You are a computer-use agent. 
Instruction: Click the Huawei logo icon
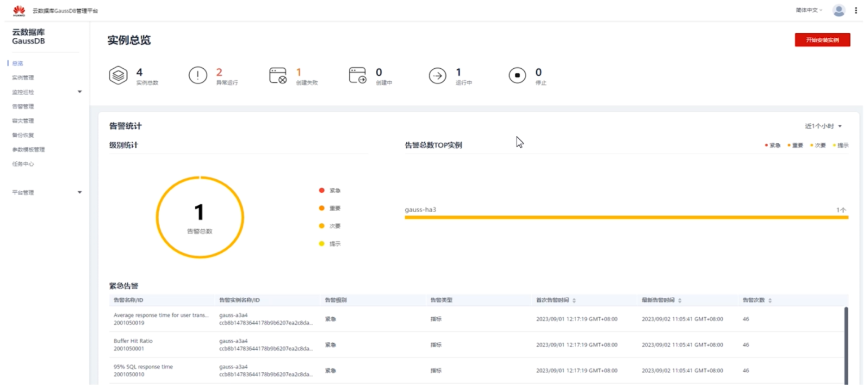19,11
